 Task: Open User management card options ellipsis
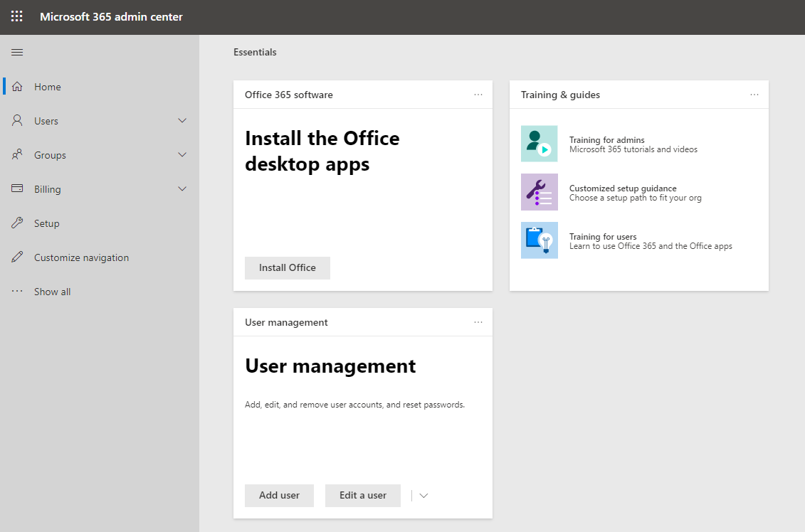click(478, 322)
